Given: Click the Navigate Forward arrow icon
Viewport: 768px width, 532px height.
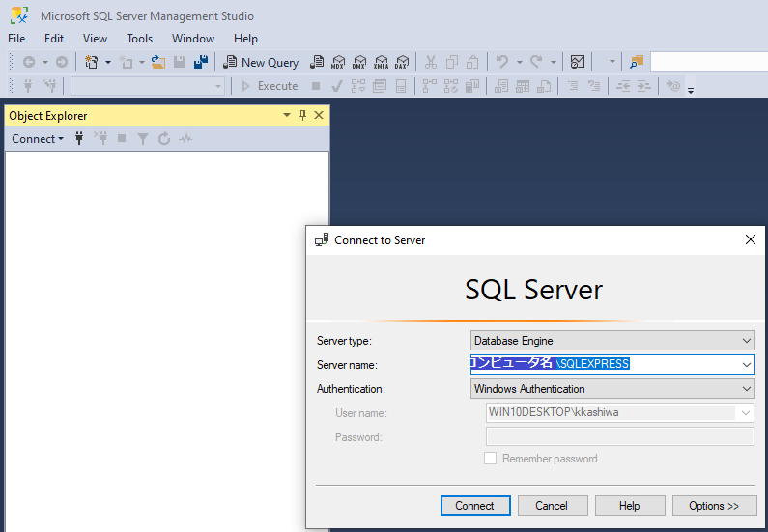Looking at the screenshot, I should coord(62,62).
